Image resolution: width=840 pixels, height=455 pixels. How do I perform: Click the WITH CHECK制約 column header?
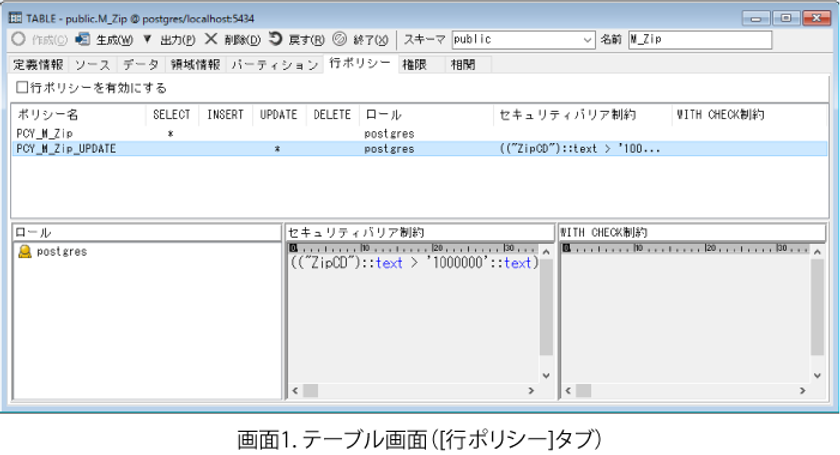(x=749, y=115)
